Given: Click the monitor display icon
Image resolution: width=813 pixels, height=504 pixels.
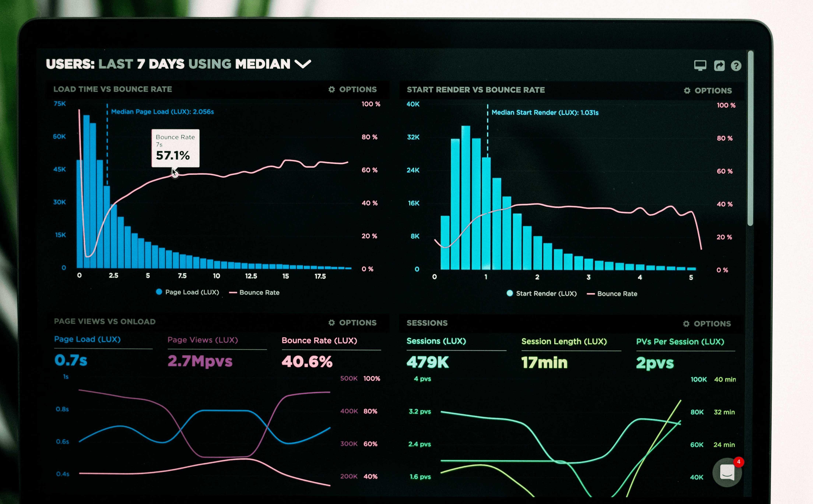Looking at the screenshot, I should click(700, 65).
